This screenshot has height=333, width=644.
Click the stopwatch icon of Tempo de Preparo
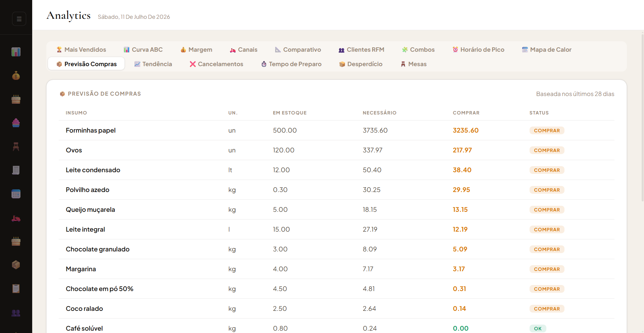click(x=264, y=64)
